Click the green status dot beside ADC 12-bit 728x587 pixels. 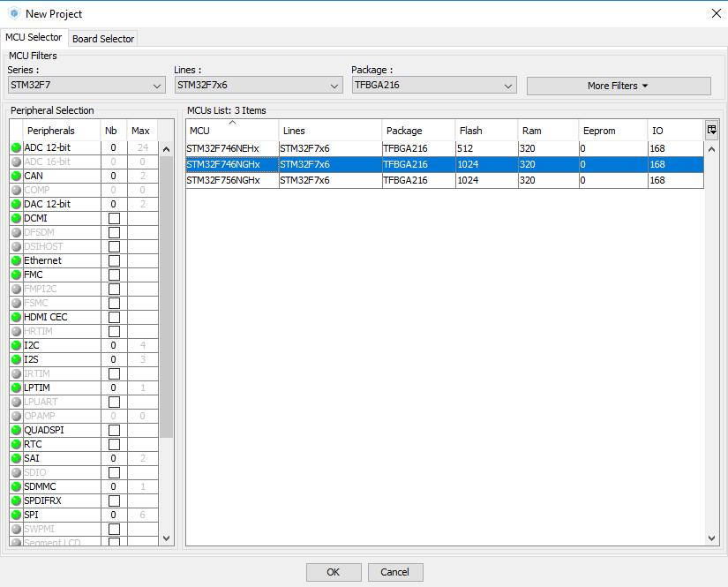tap(16, 147)
